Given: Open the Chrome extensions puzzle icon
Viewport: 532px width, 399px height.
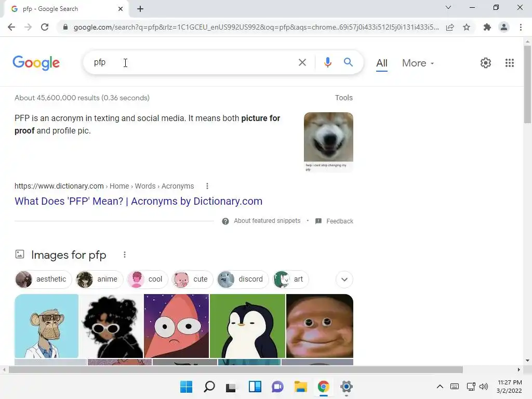Looking at the screenshot, I should (x=487, y=27).
